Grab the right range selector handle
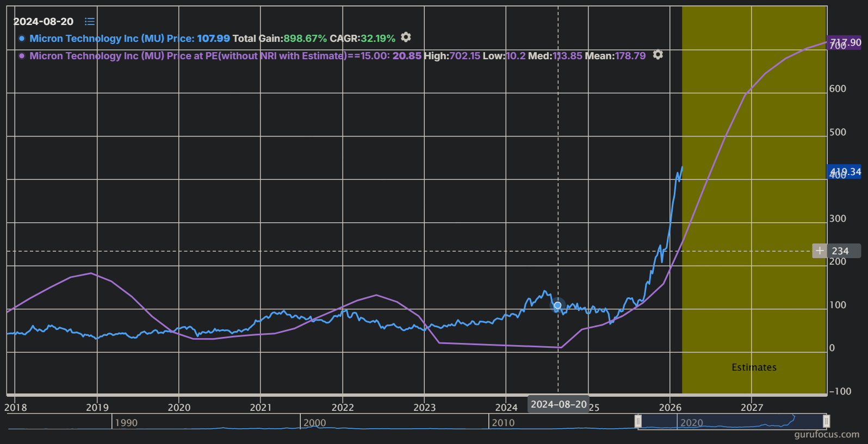The width and height of the screenshot is (868, 444). click(x=826, y=421)
